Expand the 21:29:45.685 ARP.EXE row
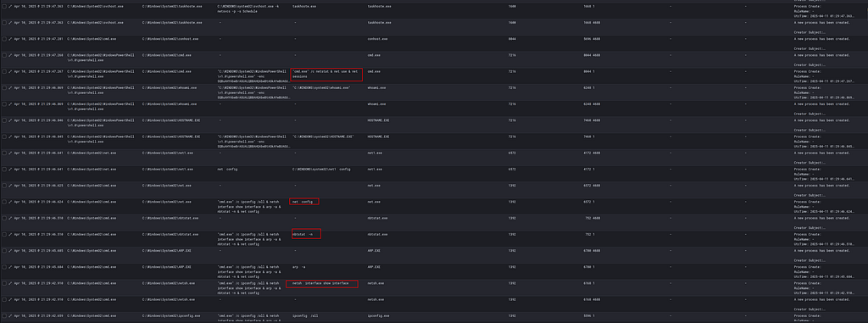Viewport: 868px width, 323px height. [10, 250]
